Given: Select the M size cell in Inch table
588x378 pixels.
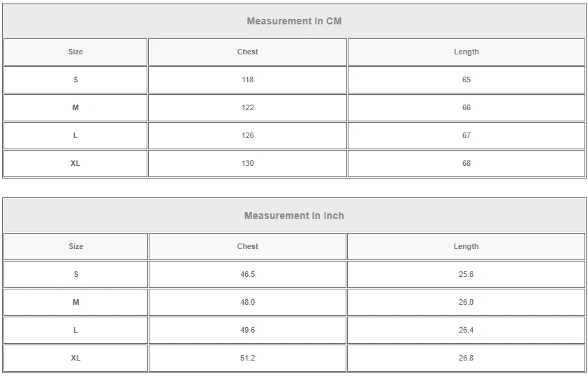Looking at the screenshot, I should pos(75,302).
